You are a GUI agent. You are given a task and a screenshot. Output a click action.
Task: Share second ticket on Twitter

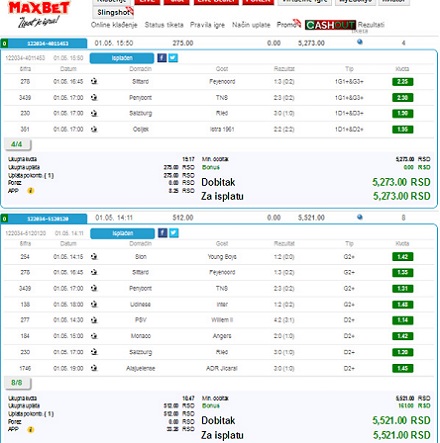(x=174, y=233)
